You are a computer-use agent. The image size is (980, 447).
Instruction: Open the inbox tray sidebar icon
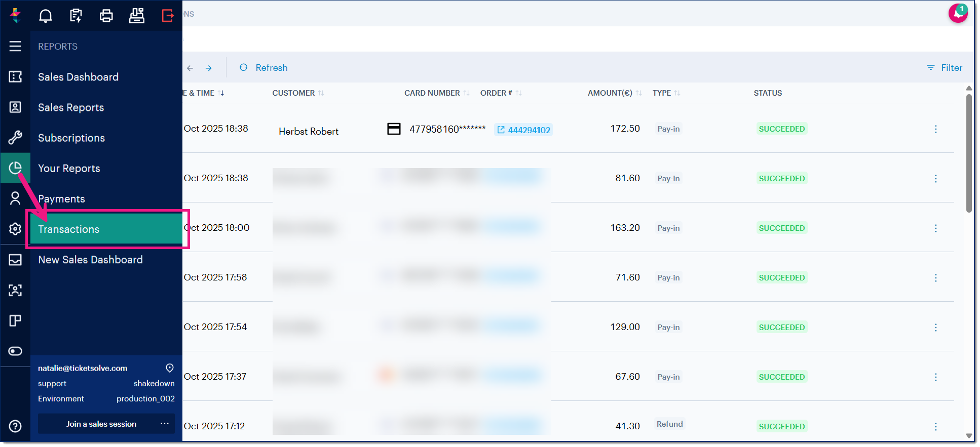[15, 260]
